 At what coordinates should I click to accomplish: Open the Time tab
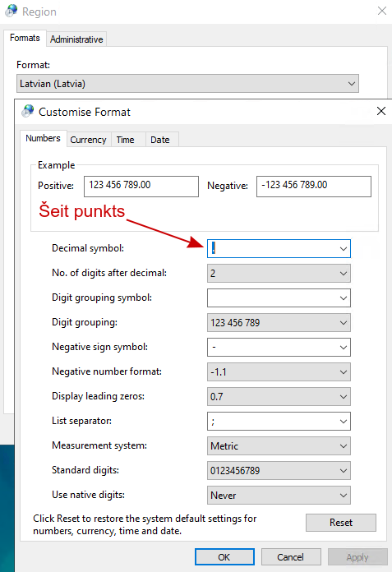126,140
